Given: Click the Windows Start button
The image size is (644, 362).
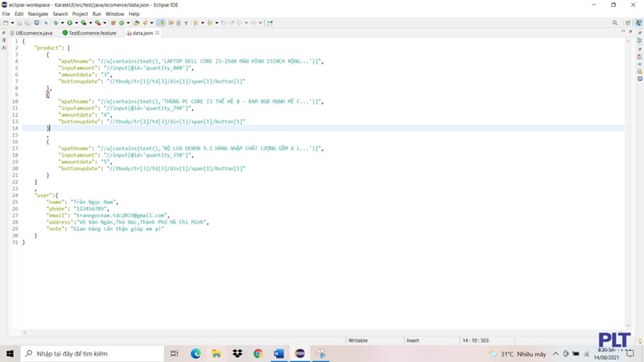Looking at the screenshot, I should click(x=10, y=353).
